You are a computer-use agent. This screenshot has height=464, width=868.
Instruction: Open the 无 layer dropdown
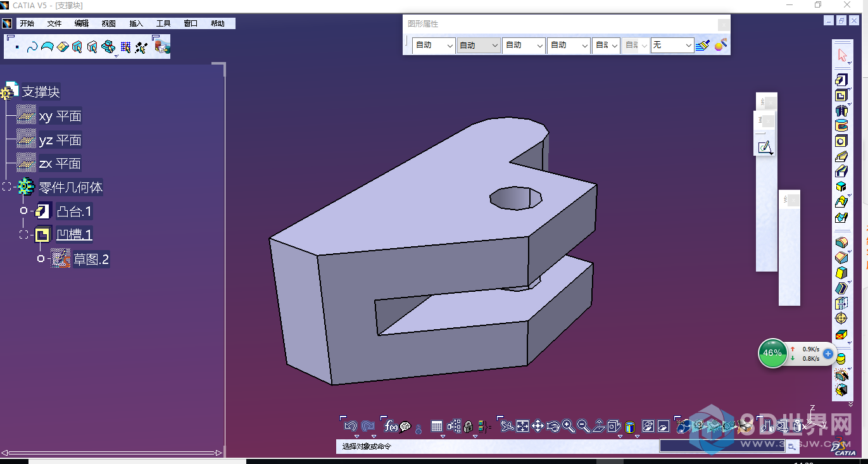pos(672,45)
